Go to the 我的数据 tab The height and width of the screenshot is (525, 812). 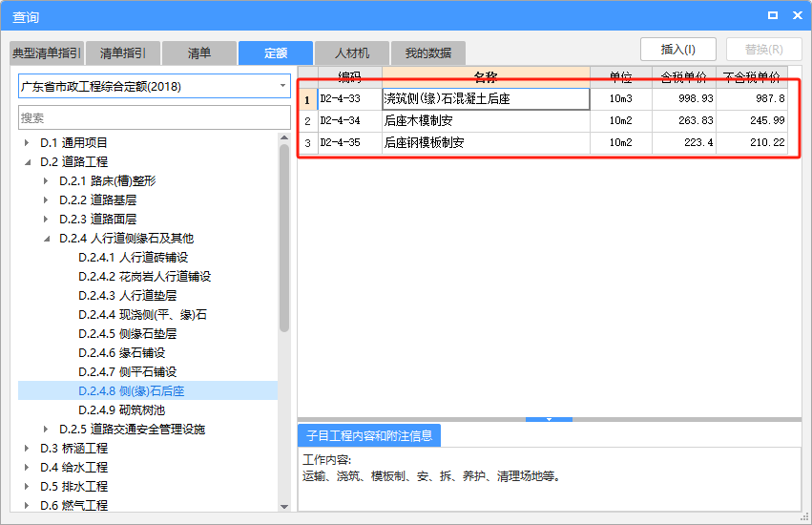pyautogui.click(x=427, y=52)
